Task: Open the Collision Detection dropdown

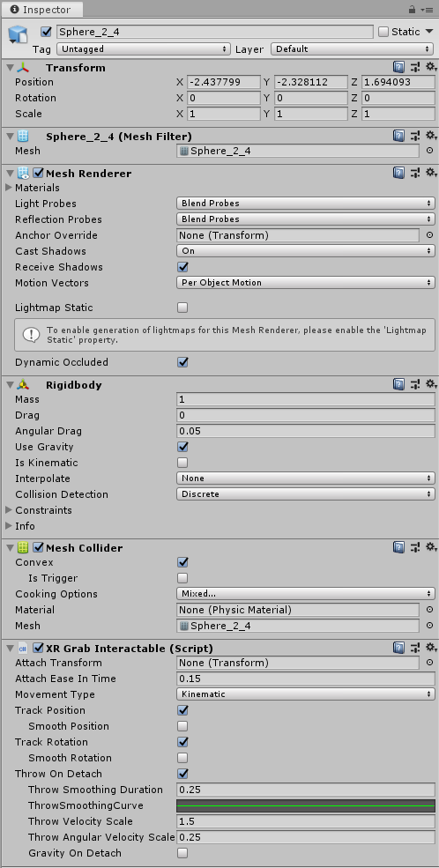Action: pos(306,493)
